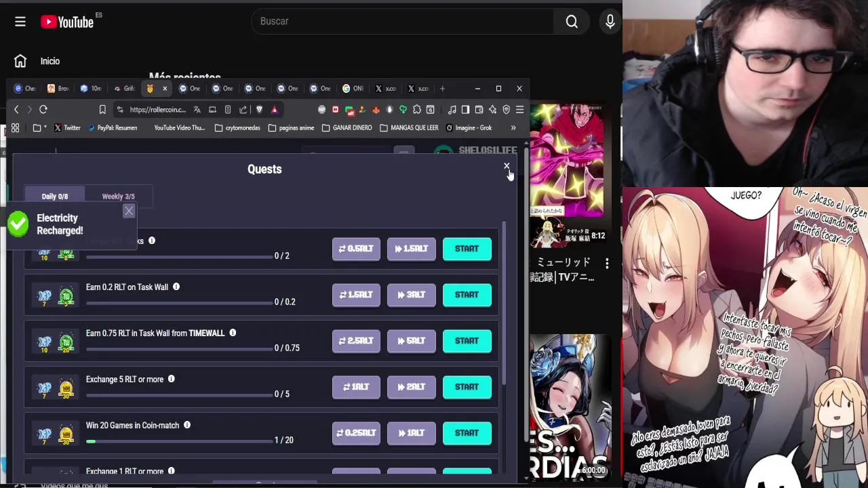
Task: Select the Daily 0/8 quests tab
Action: click(55, 197)
